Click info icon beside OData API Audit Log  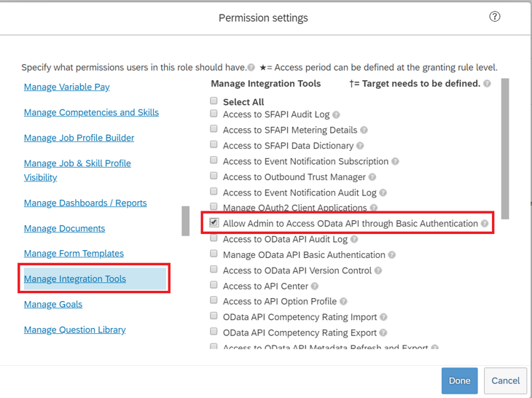(x=354, y=239)
